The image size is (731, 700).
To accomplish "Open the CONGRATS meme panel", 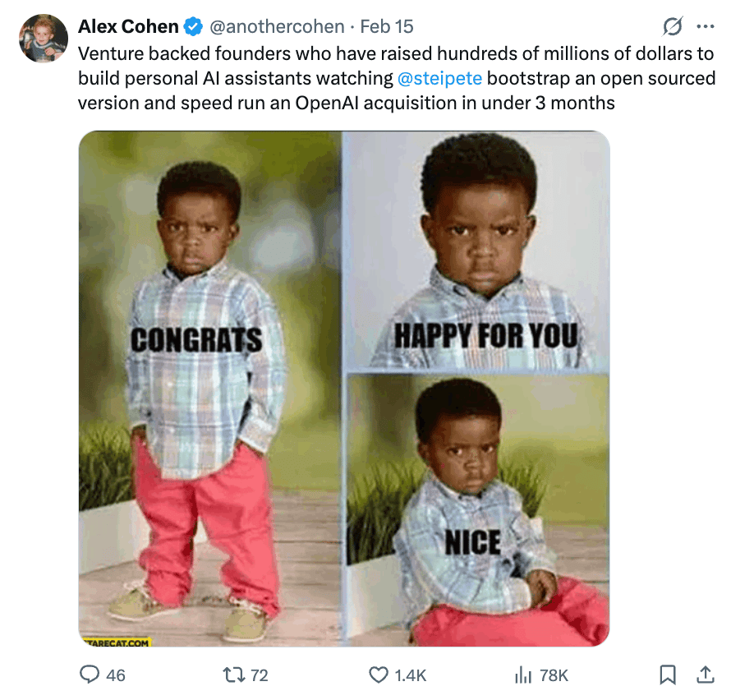I will coord(209,386).
